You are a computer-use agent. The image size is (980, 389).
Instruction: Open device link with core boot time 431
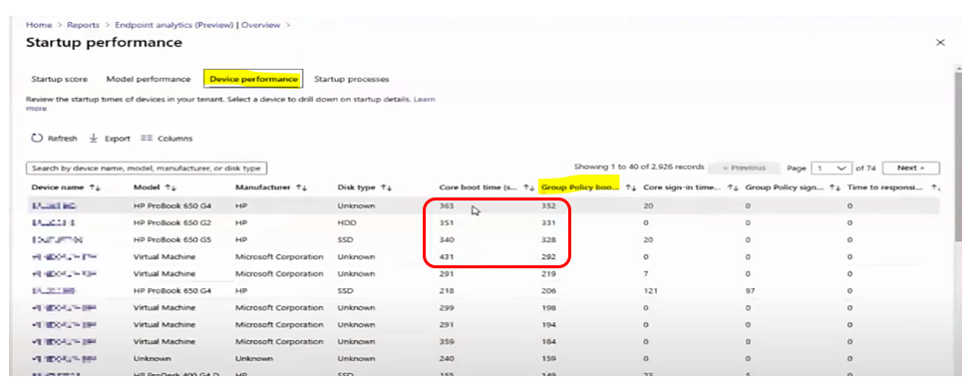tap(64, 256)
